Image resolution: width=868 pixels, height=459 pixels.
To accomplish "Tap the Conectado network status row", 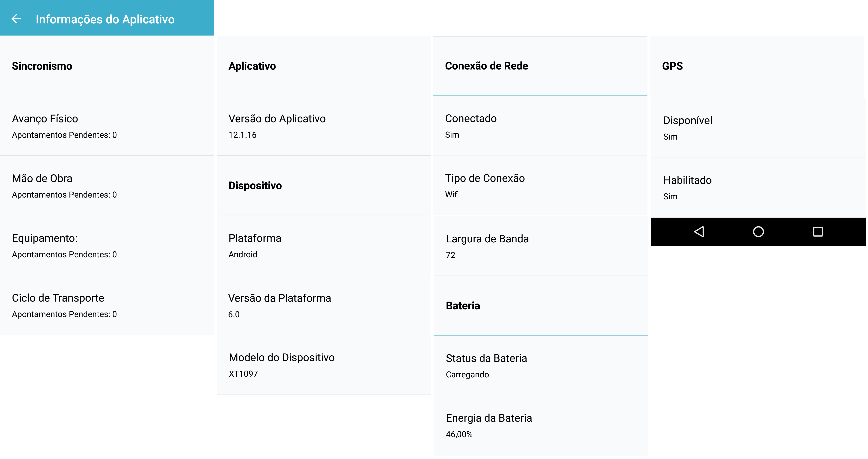I will point(540,126).
